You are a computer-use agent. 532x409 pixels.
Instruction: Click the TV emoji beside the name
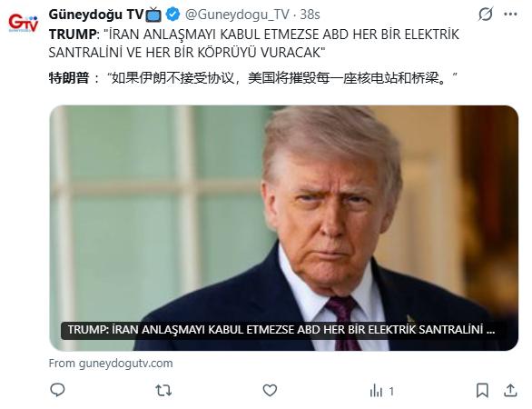point(153,15)
